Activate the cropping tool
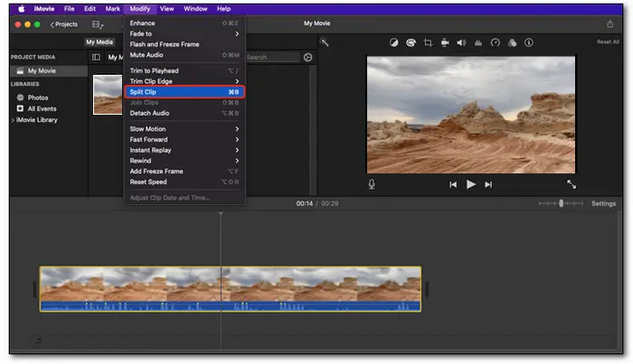The width and height of the screenshot is (633, 364). click(x=428, y=42)
